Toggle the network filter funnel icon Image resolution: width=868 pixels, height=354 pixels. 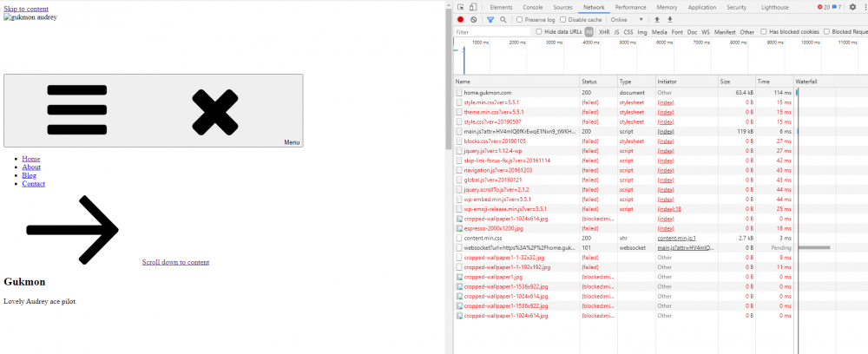pos(490,19)
